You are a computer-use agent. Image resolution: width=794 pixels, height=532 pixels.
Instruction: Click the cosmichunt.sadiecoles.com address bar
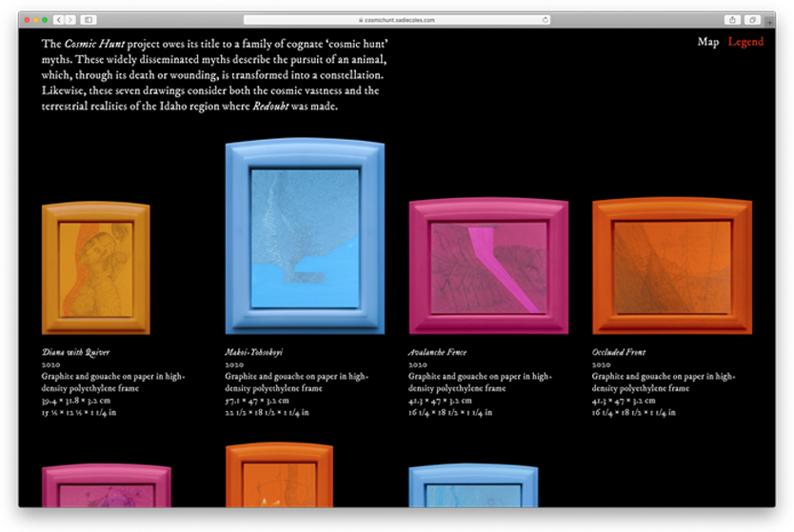point(395,19)
